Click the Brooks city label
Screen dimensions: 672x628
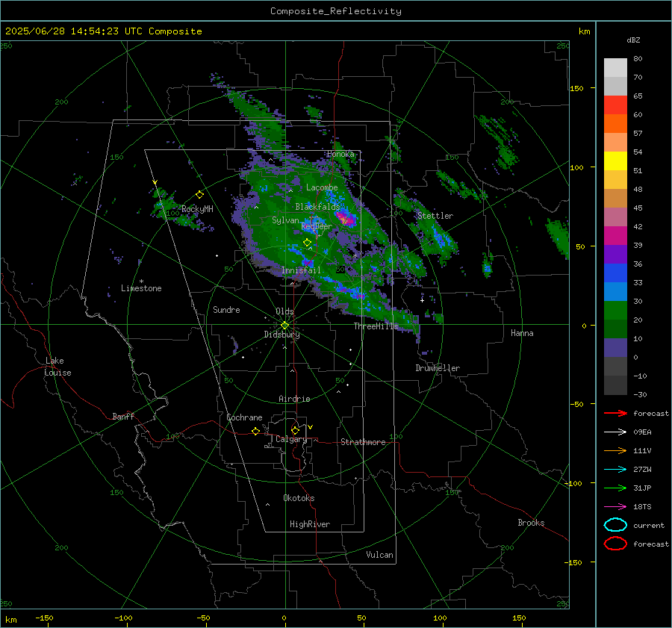531,523
